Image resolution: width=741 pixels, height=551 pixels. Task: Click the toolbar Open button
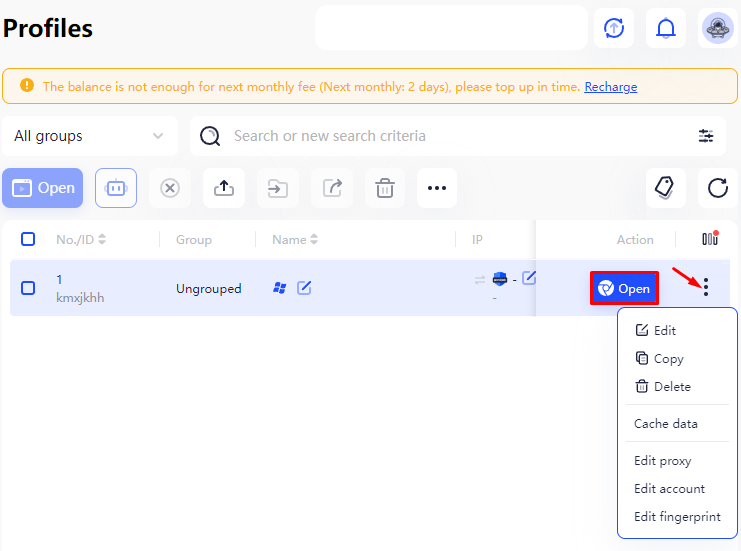[43, 188]
